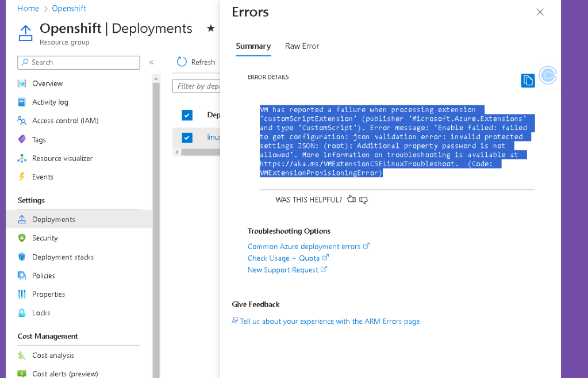588x378 pixels.
Task: Click the Refresh icon in the toolbar
Action: point(182,62)
